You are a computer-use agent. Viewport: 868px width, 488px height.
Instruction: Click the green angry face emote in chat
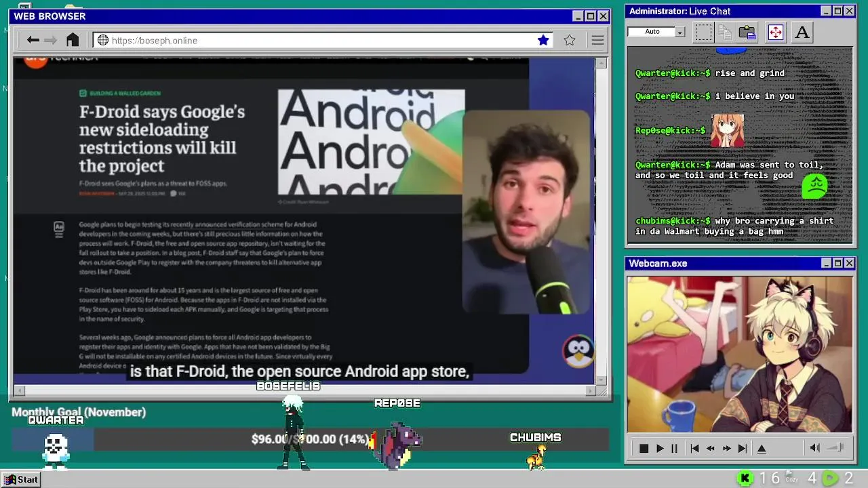coord(814,186)
